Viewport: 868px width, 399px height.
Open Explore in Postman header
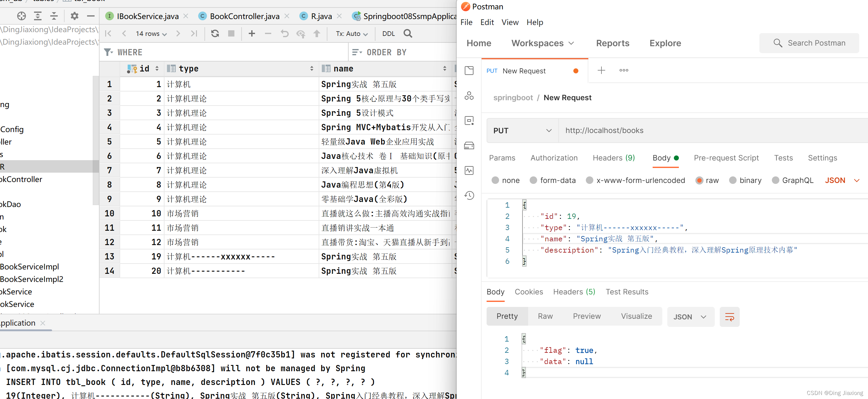click(665, 43)
